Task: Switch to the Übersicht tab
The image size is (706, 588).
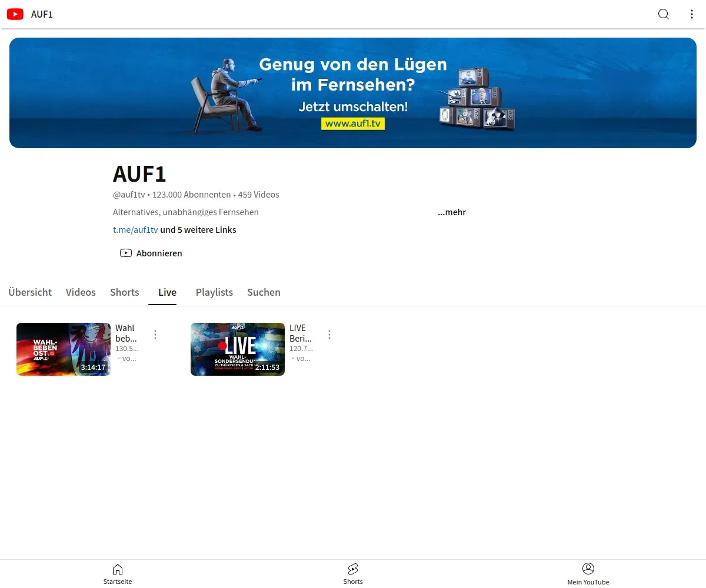Action: coord(30,292)
